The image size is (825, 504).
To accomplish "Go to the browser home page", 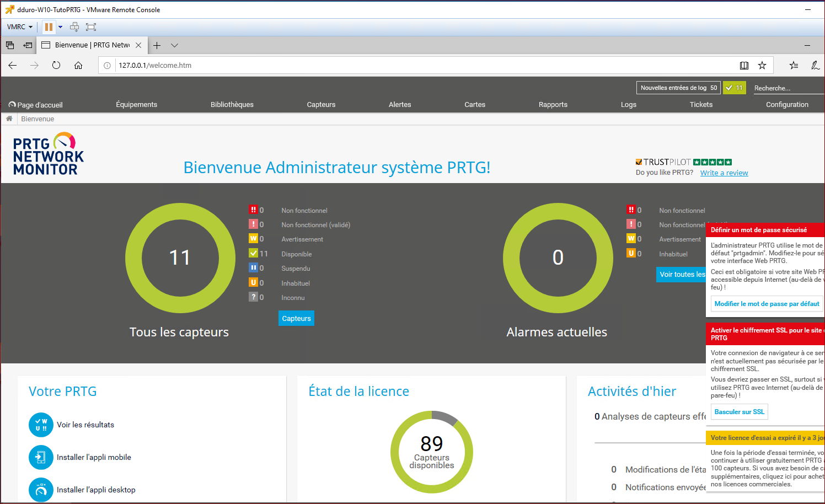I will tap(78, 65).
